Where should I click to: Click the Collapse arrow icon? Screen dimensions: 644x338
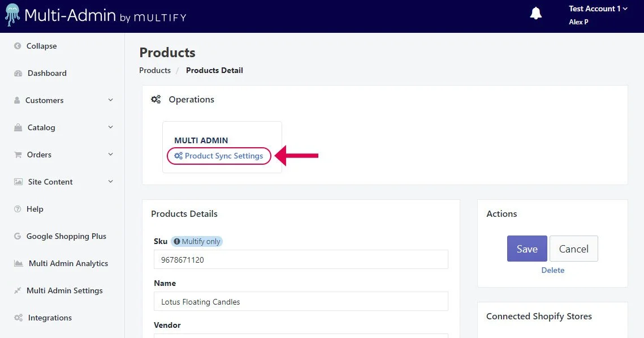pyautogui.click(x=18, y=46)
